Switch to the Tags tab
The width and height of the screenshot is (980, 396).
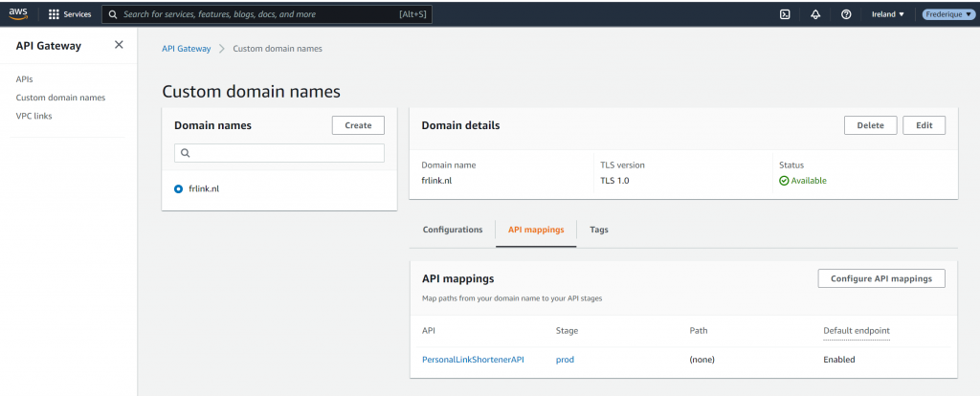[598, 230]
